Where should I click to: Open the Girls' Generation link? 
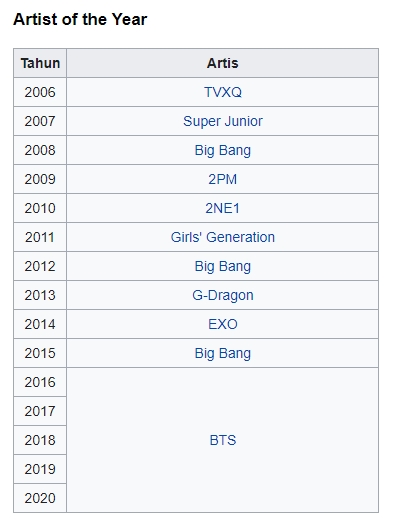(223, 237)
